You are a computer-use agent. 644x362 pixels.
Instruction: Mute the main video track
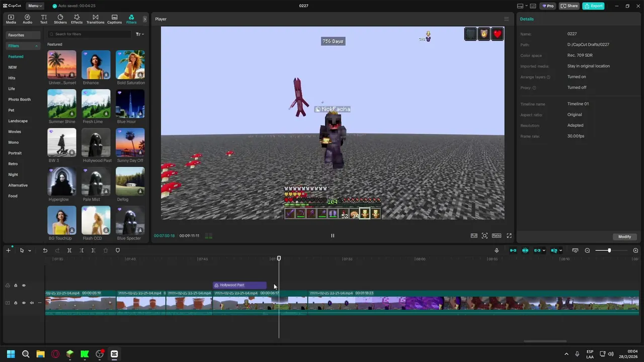(32, 303)
